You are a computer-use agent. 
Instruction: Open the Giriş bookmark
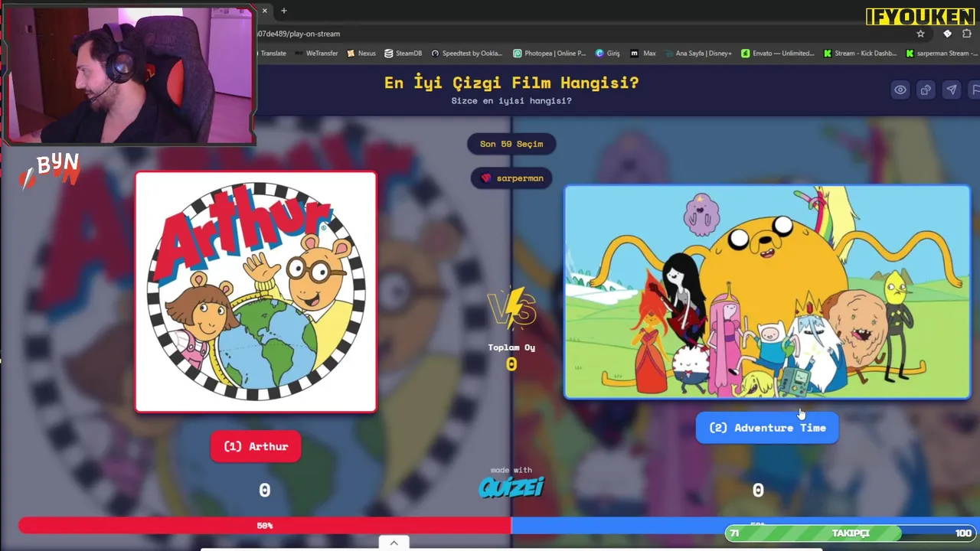click(x=608, y=54)
